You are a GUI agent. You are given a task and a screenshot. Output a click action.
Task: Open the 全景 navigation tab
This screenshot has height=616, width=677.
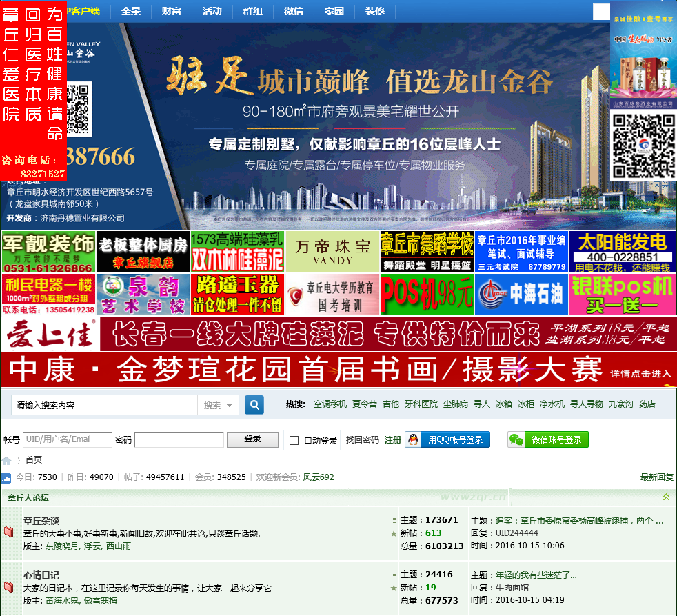pyautogui.click(x=131, y=11)
